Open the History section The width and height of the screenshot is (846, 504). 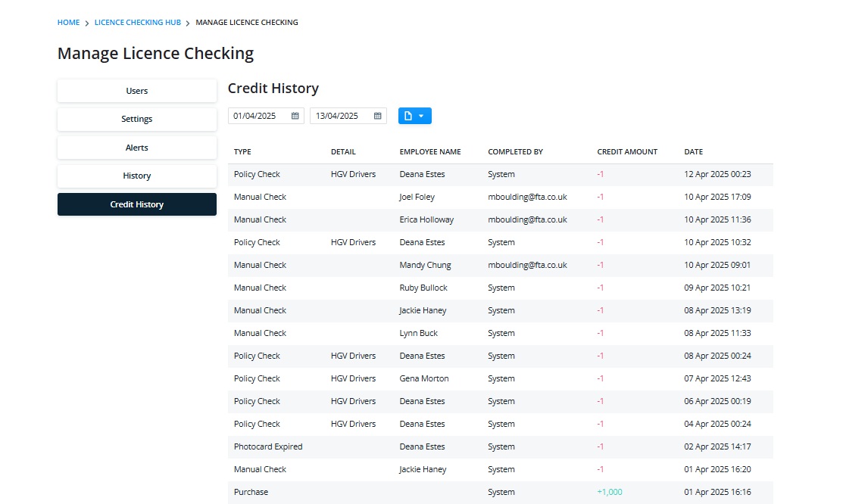(x=137, y=176)
